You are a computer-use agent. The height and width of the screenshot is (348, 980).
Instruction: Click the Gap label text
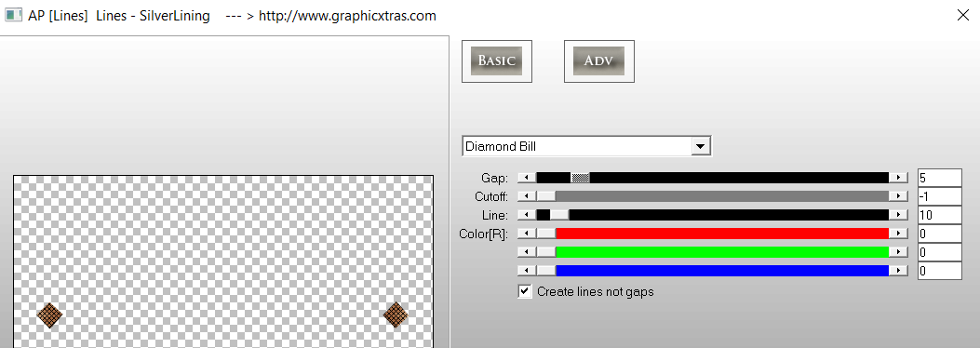click(x=494, y=178)
